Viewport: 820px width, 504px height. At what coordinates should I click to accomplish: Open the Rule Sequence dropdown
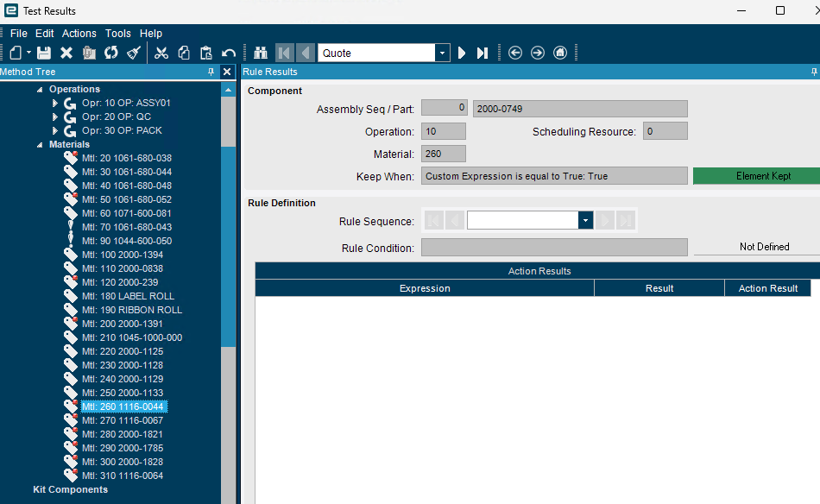pos(585,221)
